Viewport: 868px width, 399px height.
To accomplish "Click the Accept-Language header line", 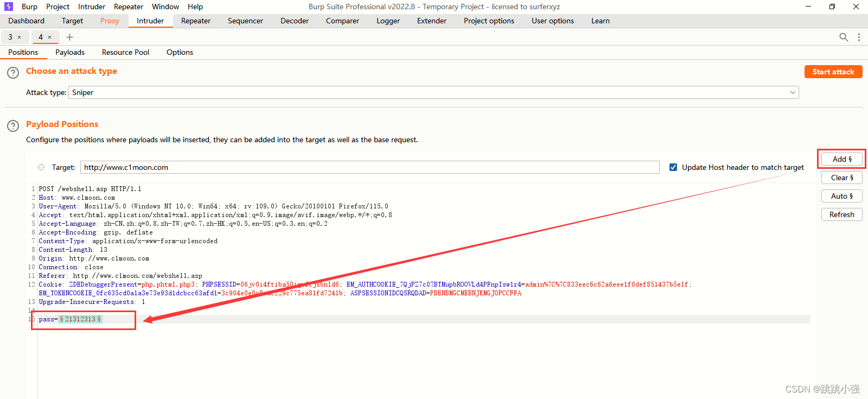I will [x=183, y=224].
